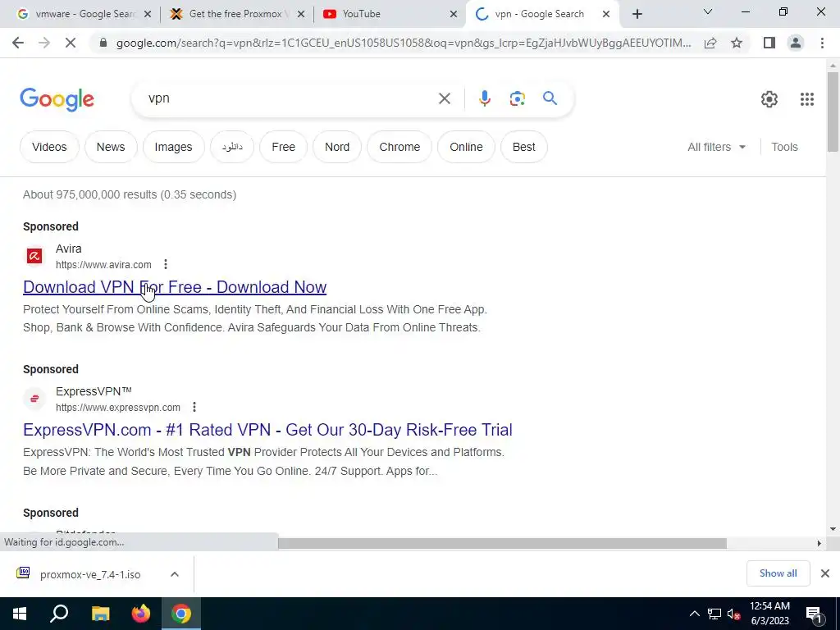Select the Best filter chip
Screen dimensions: 840x630
click(524, 147)
